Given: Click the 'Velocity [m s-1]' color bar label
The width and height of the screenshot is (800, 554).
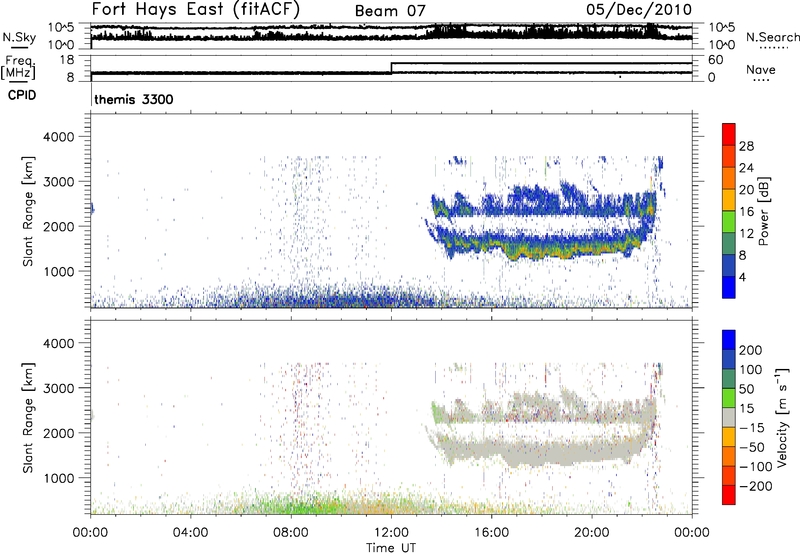Looking at the screenshot, I should [782, 417].
